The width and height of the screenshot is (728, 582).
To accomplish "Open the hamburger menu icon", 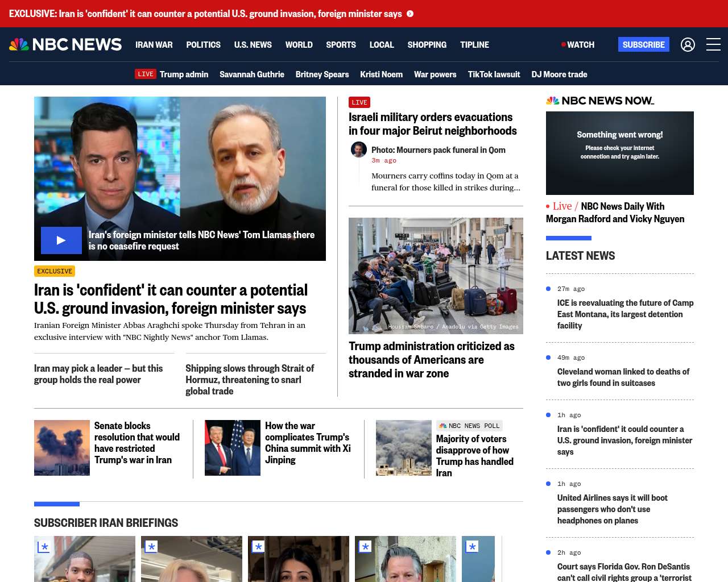I will [713, 44].
